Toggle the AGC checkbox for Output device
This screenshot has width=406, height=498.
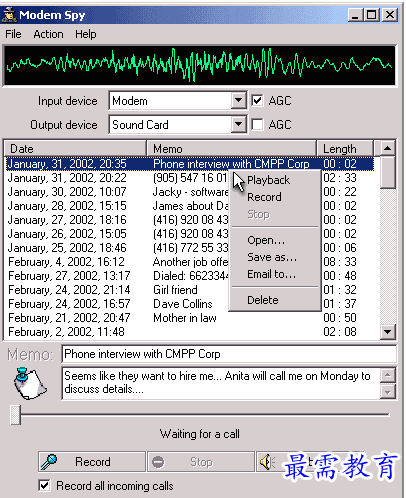[x=257, y=125]
